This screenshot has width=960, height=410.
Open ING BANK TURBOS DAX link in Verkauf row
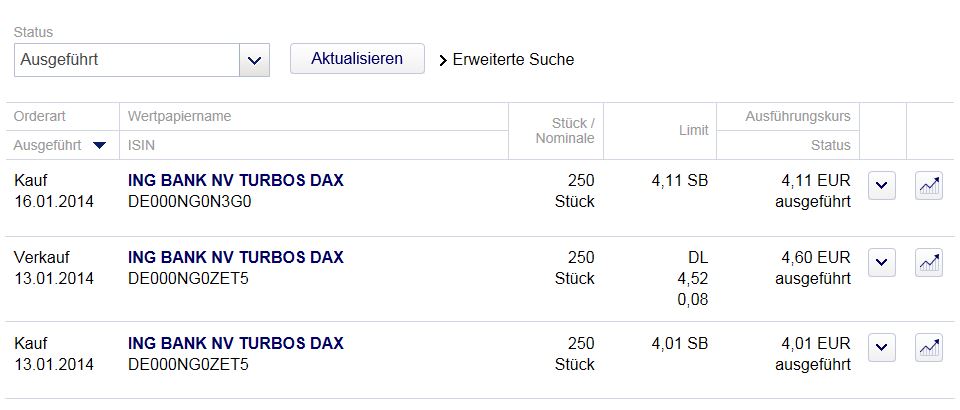click(236, 258)
